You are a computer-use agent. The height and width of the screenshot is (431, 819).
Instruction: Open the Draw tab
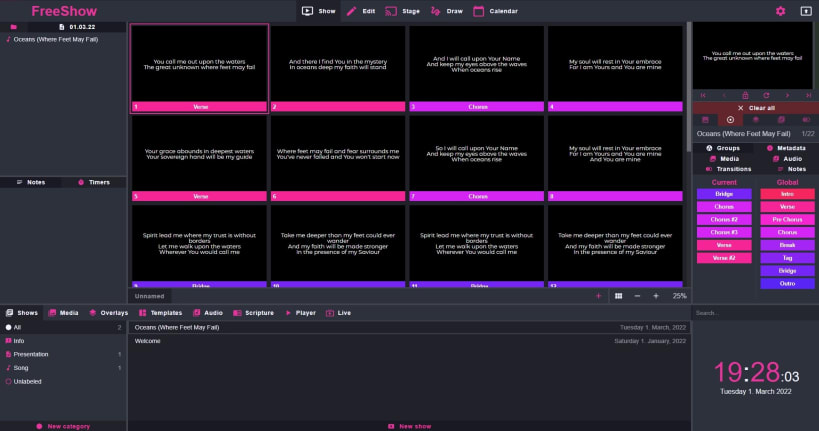coord(447,11)
